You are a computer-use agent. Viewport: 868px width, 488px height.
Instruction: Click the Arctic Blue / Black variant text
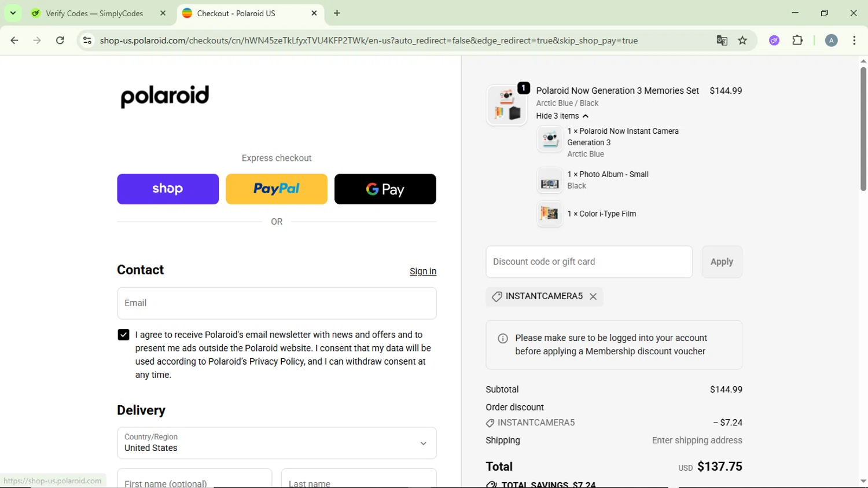pos(567,103)
